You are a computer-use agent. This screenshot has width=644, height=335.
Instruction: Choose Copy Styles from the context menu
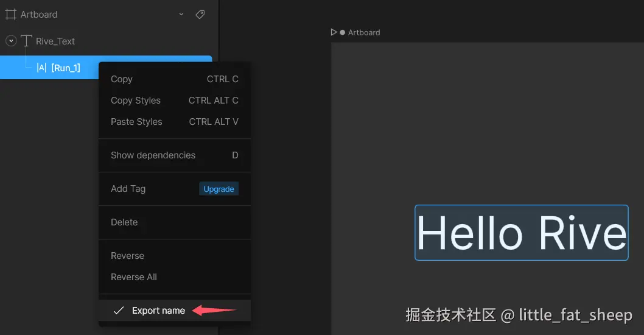point(175,100)
